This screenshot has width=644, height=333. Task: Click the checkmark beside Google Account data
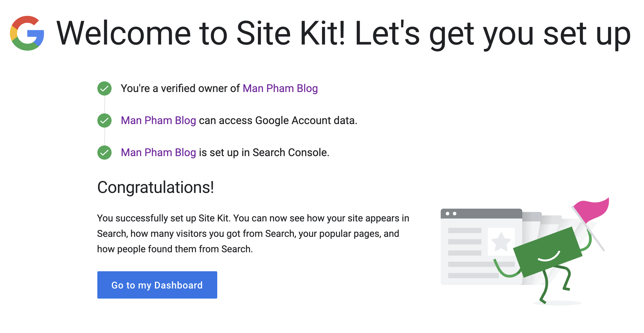pos(104,120)
